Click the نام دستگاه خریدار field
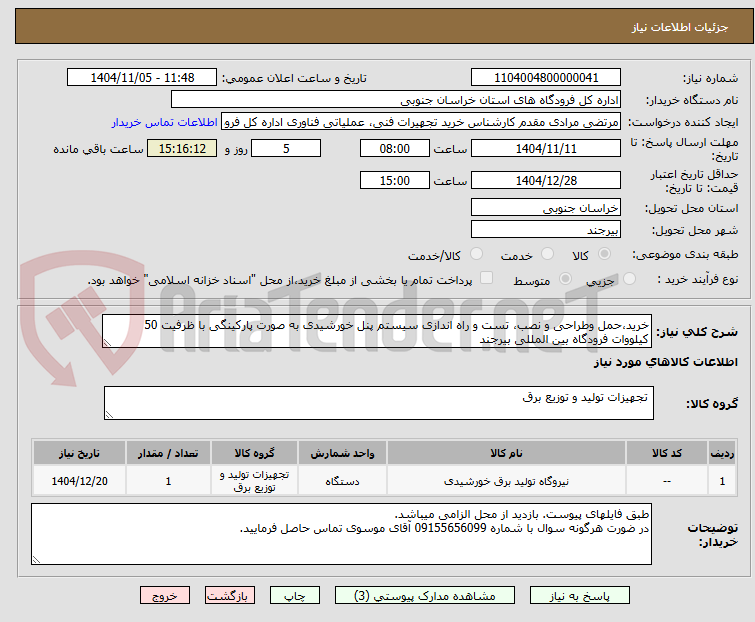 396,100
